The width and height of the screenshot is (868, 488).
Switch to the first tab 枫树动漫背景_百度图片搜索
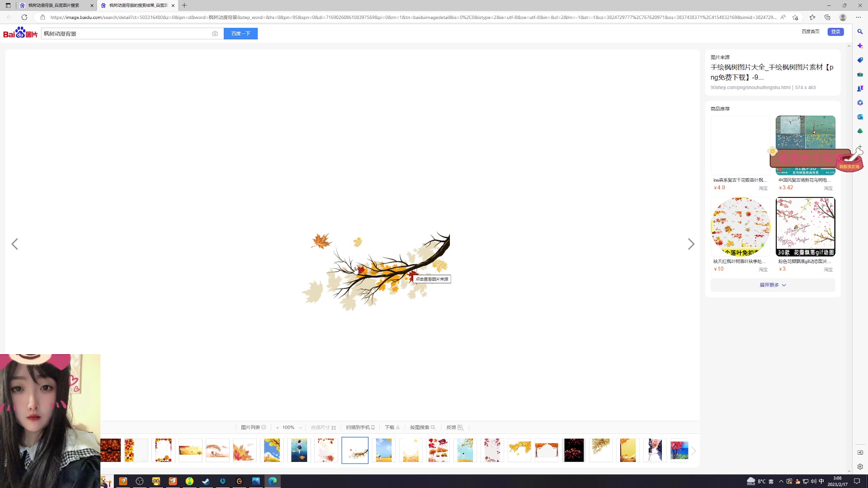57,5
